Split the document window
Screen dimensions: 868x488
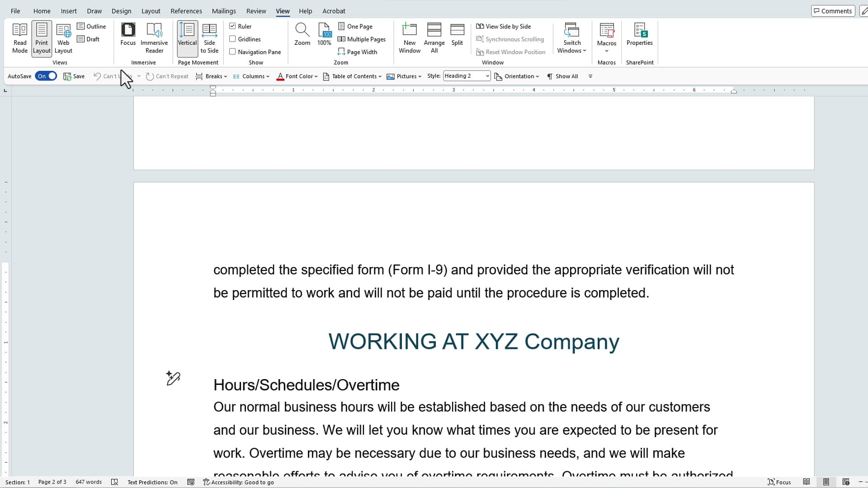(x=457, y=36)
